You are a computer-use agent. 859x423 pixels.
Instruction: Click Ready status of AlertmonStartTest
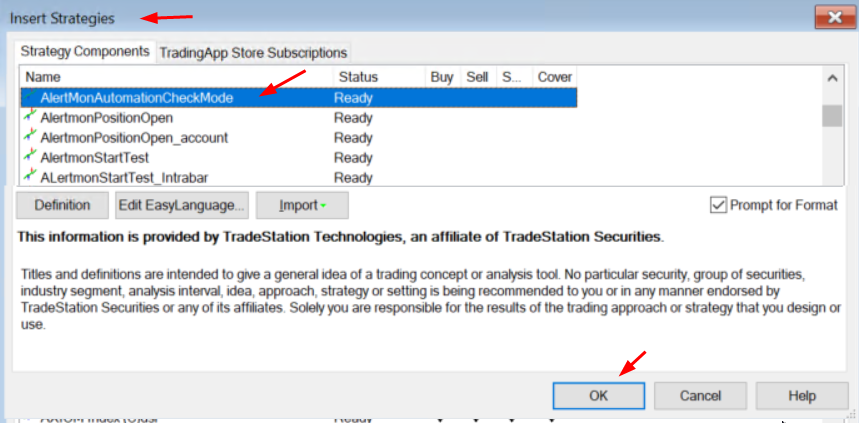tap(353, 158)
